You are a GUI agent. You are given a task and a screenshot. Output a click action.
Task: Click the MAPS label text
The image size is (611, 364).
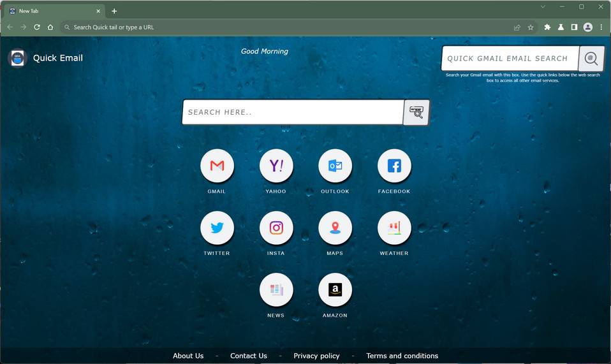coord(335,253)
